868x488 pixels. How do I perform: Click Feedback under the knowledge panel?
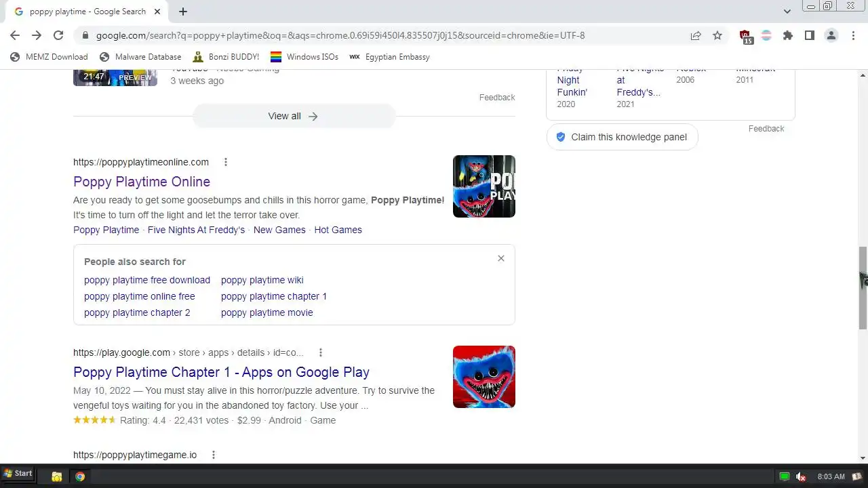coord(766,129)
